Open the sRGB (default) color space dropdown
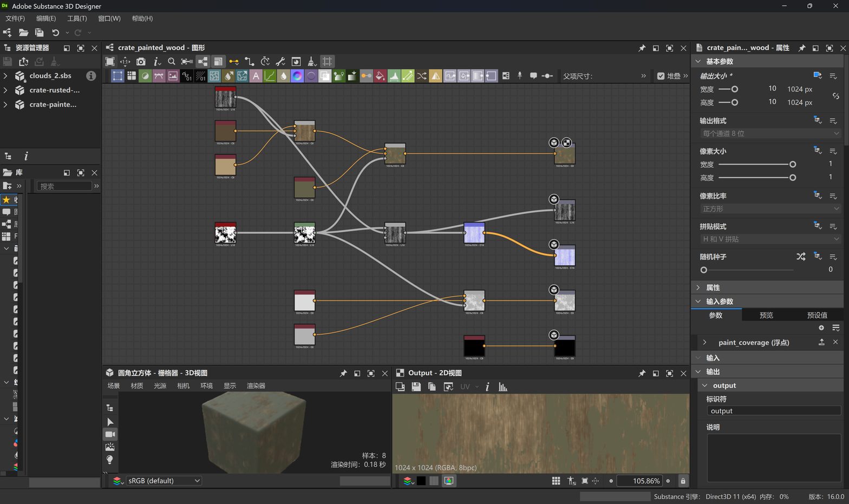The image size is (849, 504). click(x=164, y=481)
